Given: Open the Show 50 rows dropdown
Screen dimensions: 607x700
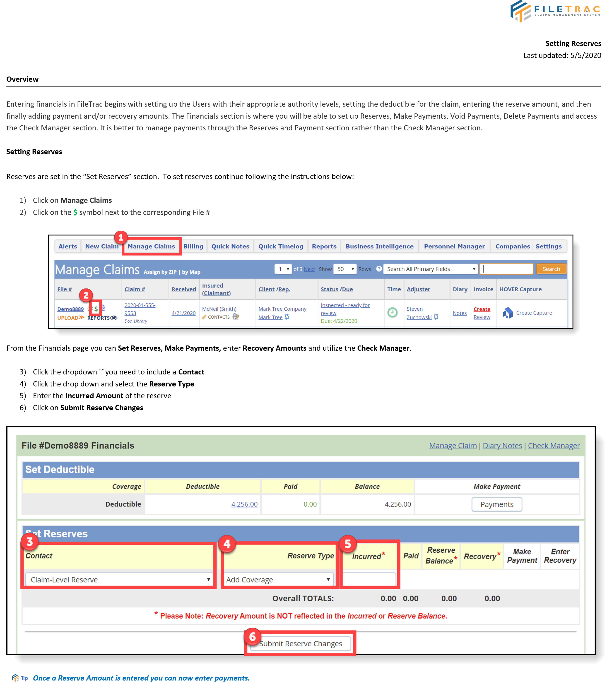Looking at the screenshot, I should click(x=345, y=269).
